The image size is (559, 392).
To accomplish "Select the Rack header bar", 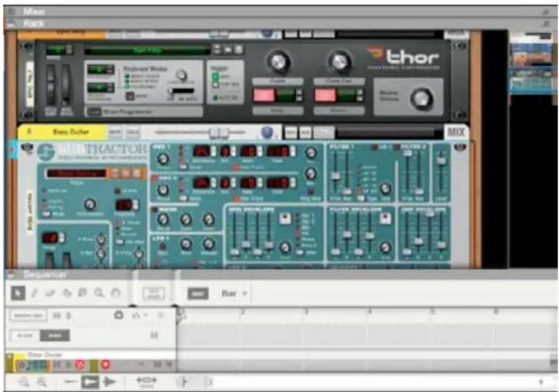I will click(x=281, y=24).
